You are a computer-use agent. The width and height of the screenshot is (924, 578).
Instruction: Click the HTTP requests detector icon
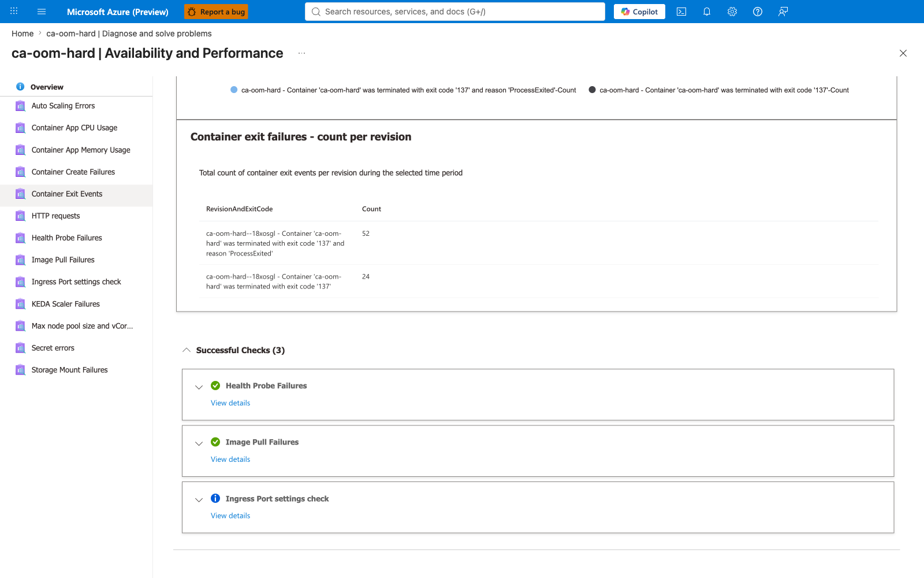pyautogui.click(x=20, y=216)
